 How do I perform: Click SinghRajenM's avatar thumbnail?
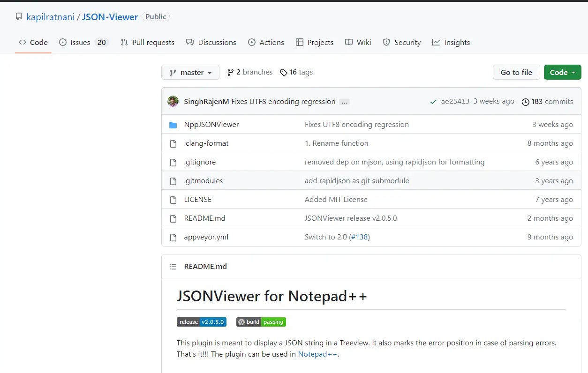click(x=173, y=101)
